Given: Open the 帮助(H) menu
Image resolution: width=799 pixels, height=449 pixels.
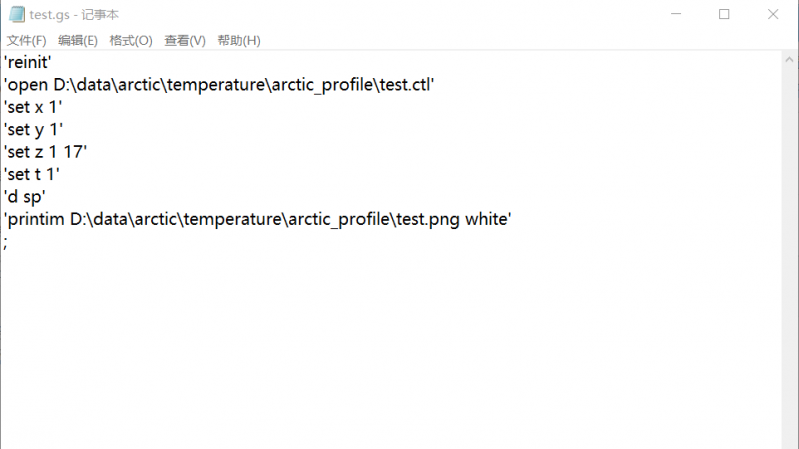Looking at the screenshot, I should [238, 40].
